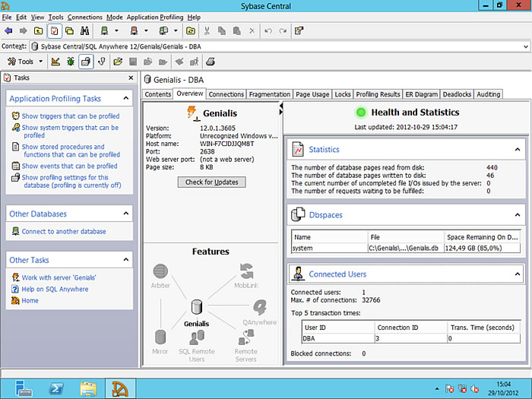Image resolution: width=532 pixels, height=399 pixels.
Task: Open the Tools button dropdown arrow
Action: [x=41, y=62]
